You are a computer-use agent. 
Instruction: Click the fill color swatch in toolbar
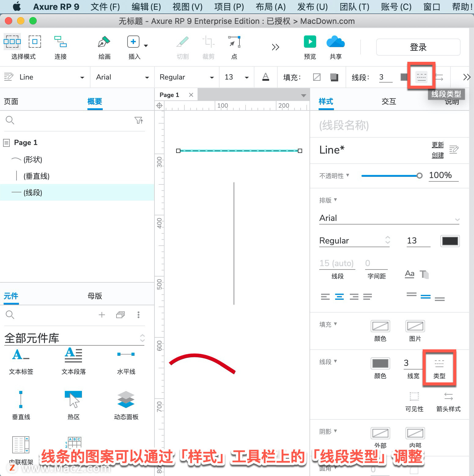(x=317, y=77)
